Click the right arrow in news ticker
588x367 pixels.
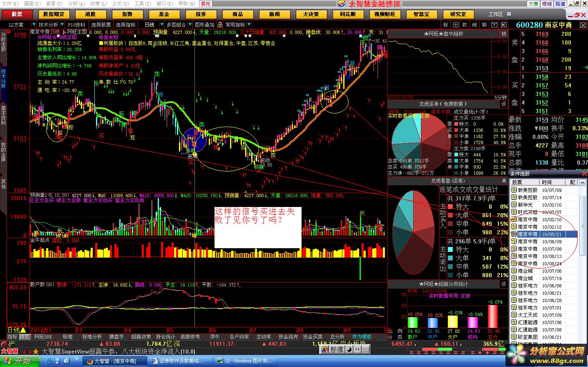(29, 351)
